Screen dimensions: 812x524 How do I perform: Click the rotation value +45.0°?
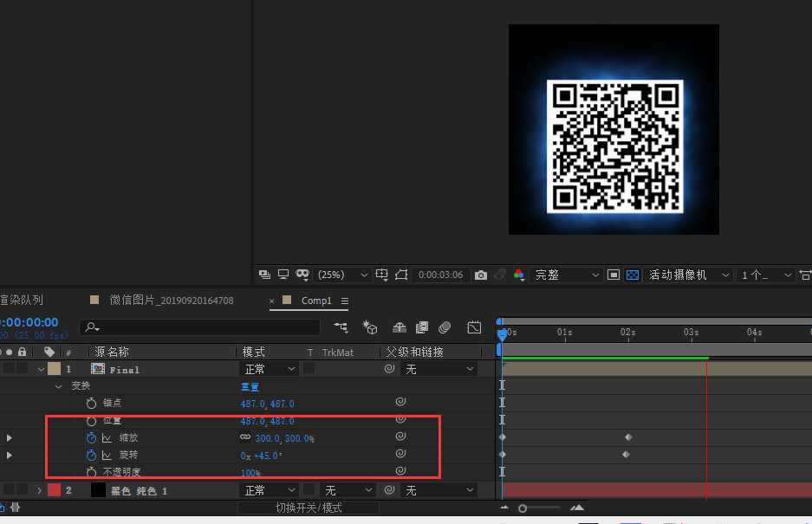[269, 456]
